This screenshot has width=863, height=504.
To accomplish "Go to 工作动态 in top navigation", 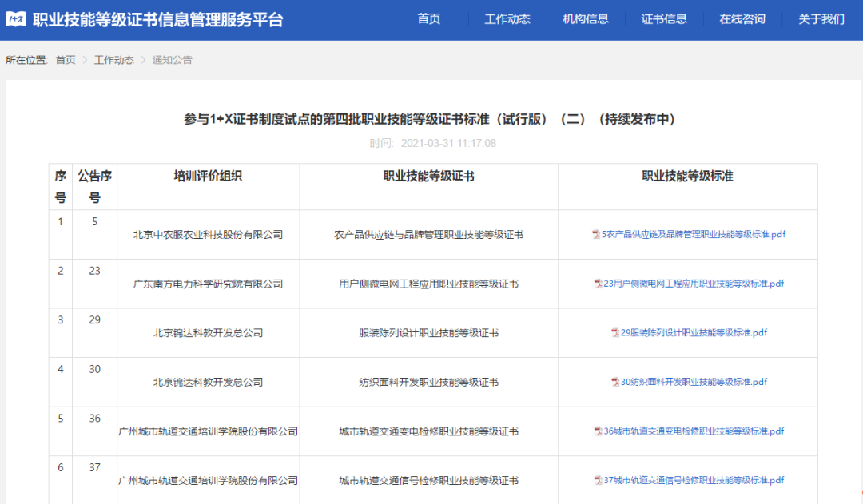I will click(507, 19).
